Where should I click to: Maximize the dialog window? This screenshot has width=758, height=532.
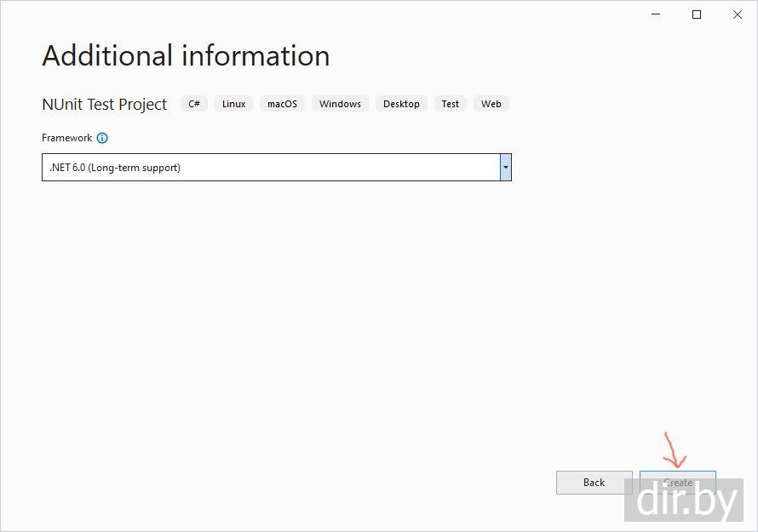point(697,14)
